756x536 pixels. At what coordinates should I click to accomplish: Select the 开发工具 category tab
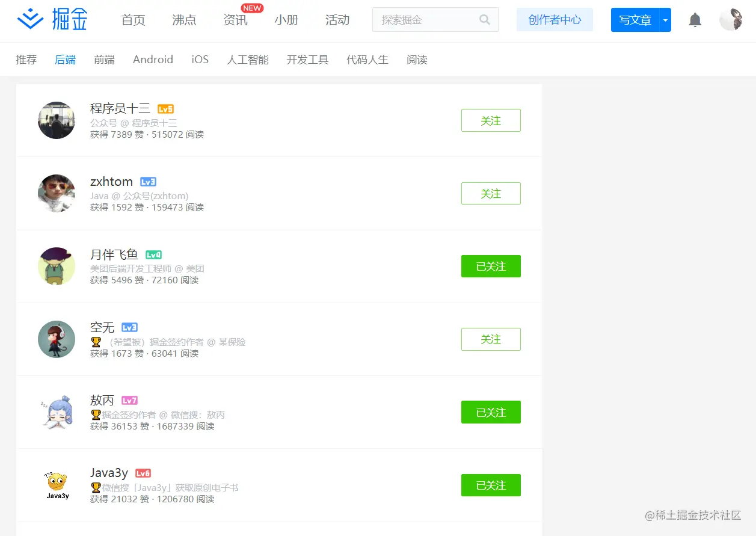pos(307,60)
